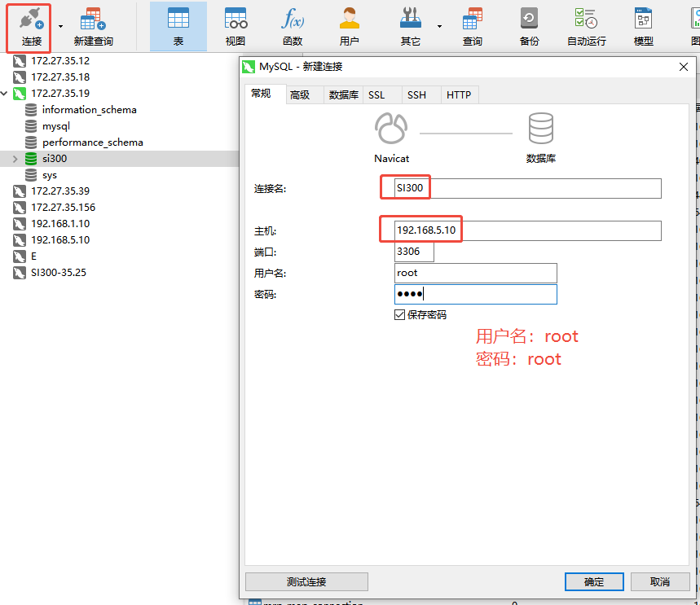Select connection 192.168.5.10 in tree
Image resolution: width=700 pixels, height=605 pixels.
[60, 240]
